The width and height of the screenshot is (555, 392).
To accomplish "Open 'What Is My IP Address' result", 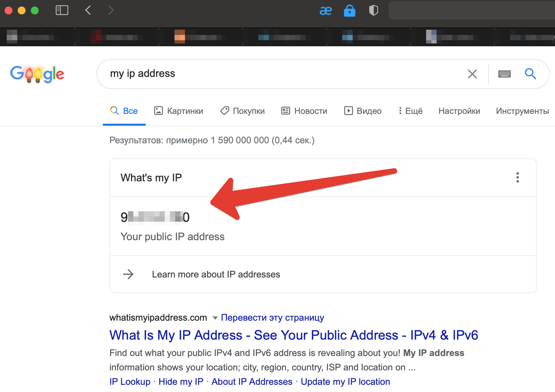I will coord(294,335).
